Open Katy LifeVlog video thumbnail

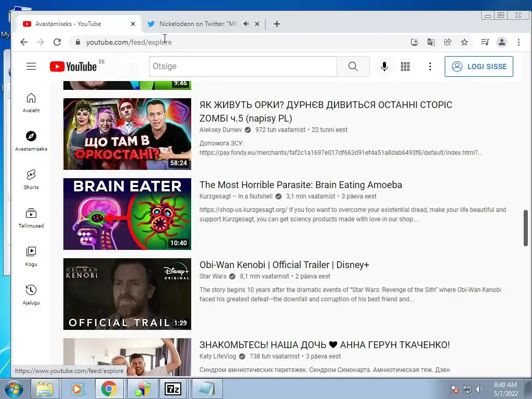(127, 357)
